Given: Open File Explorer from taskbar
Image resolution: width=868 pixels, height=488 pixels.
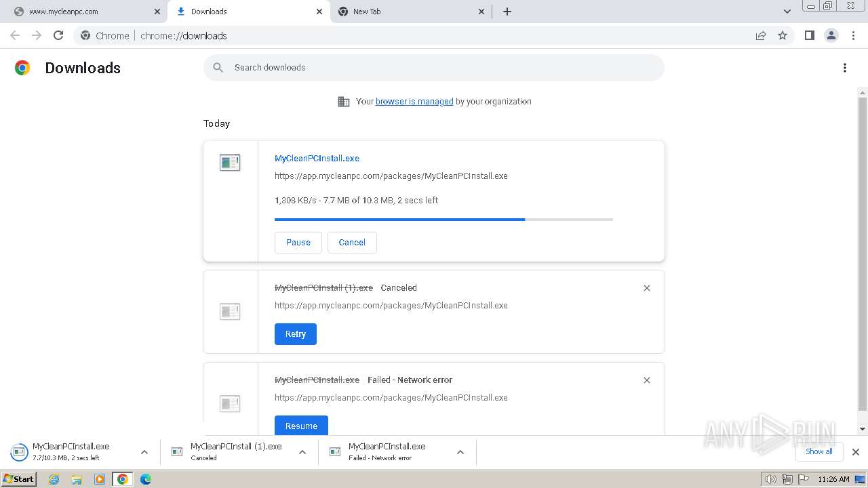Looking at the screenshot, I should click(77, 479).
